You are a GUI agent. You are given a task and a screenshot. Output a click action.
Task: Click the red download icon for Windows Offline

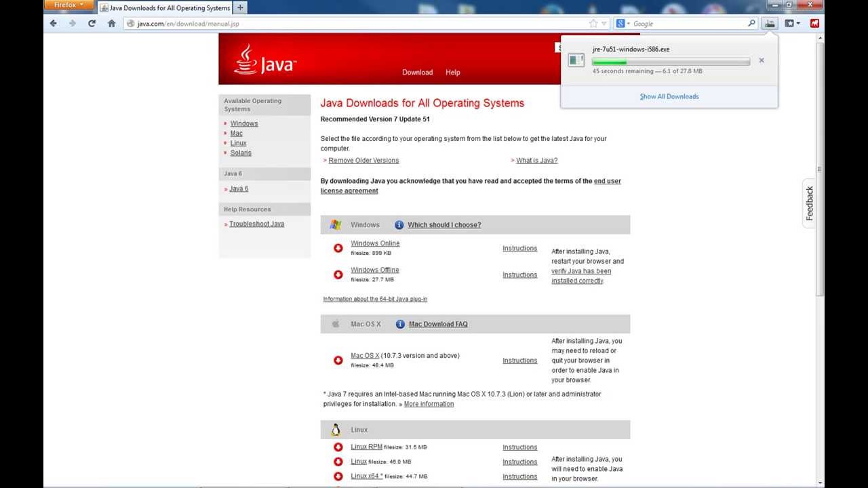click(338, 274)
